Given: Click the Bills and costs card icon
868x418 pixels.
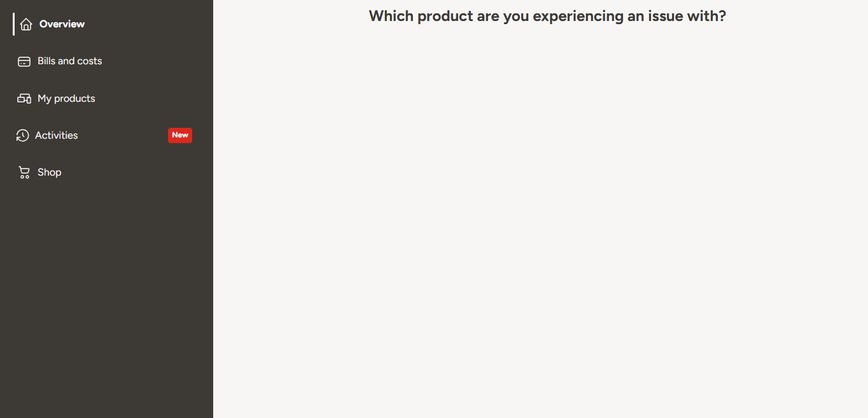Looking at the screenshot, I should point(24,62).
